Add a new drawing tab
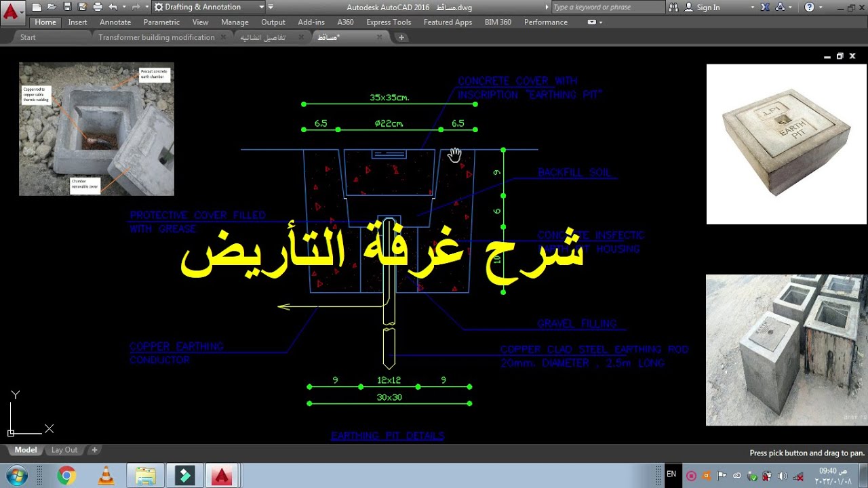Viewport: 868px width, 488px height. [x=401, y=37]
